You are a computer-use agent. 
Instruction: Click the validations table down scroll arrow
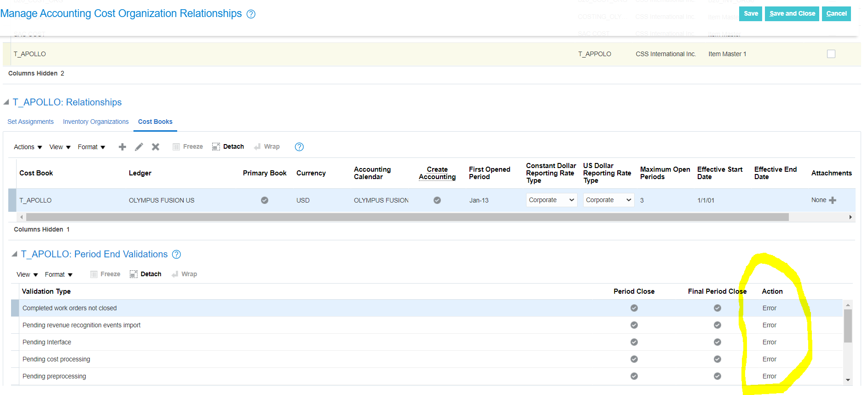tap(848, 380)
